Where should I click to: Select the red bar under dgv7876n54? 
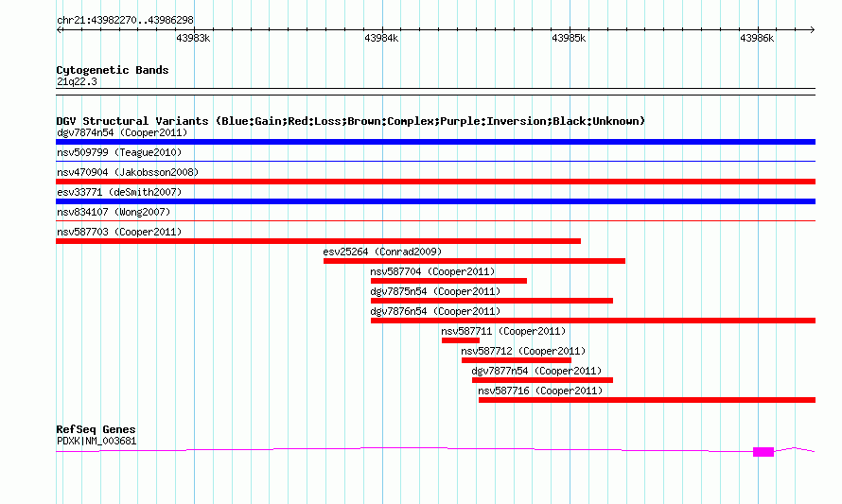coord(593,321)
